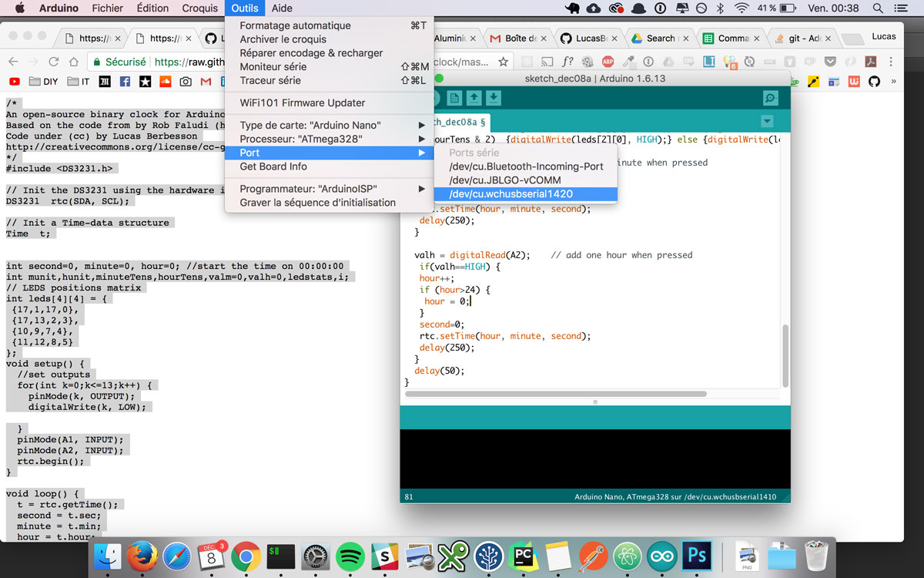The image size is (924, 578).
Task: Expand the Programmateur ArduinoISP submenu
Action: point(329,189)
